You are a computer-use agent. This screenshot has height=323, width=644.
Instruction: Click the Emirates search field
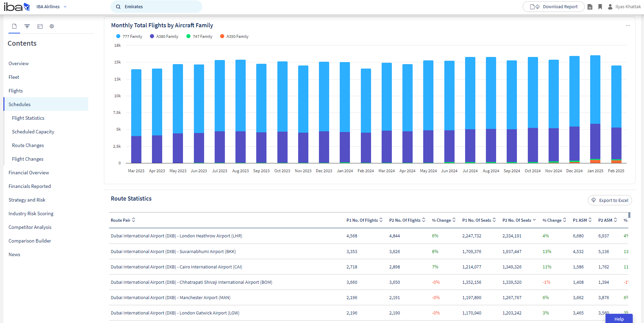coord(156,7)
